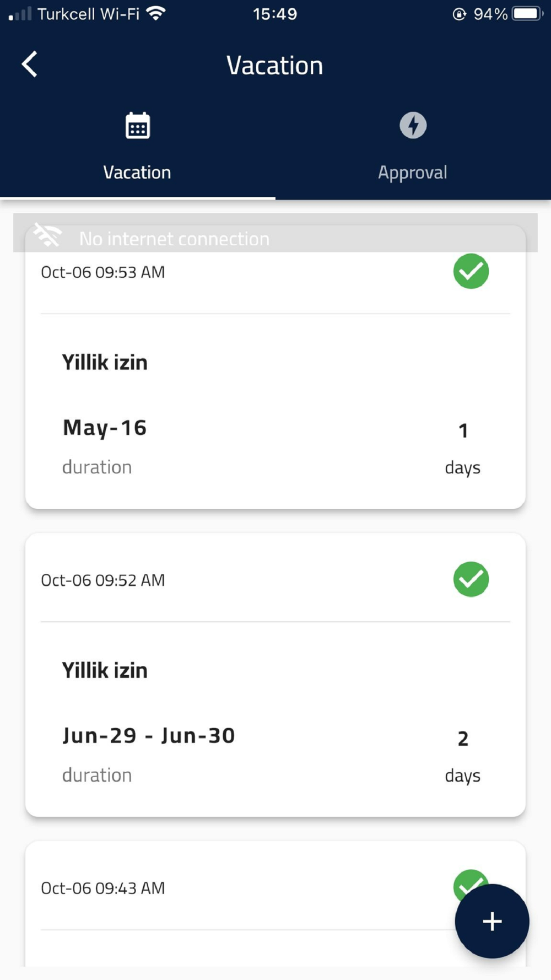Open the Jun-29 - Jun-30 vacation entry
This screenshot has width=551, height=980.
[x=149, y=736]
